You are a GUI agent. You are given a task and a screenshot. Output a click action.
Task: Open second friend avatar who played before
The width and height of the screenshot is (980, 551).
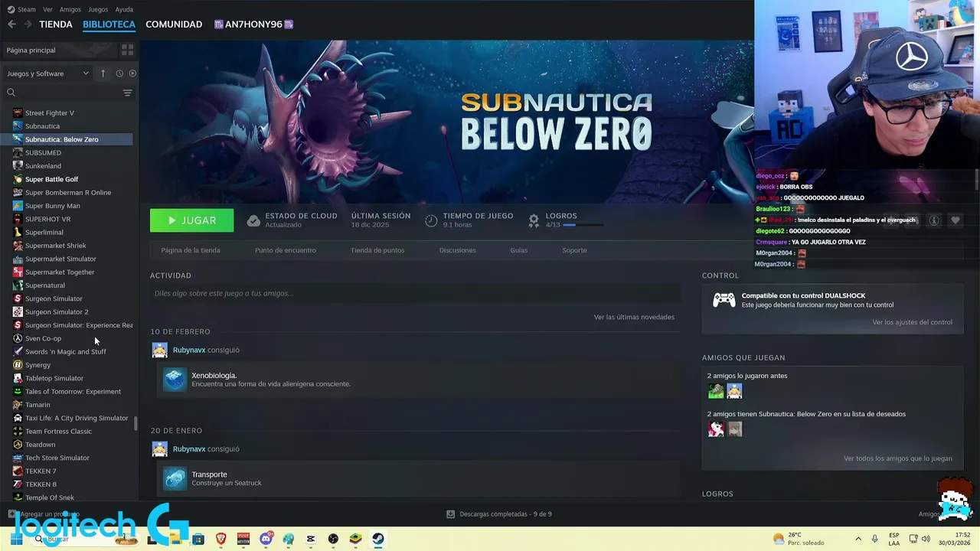point(734,391)
